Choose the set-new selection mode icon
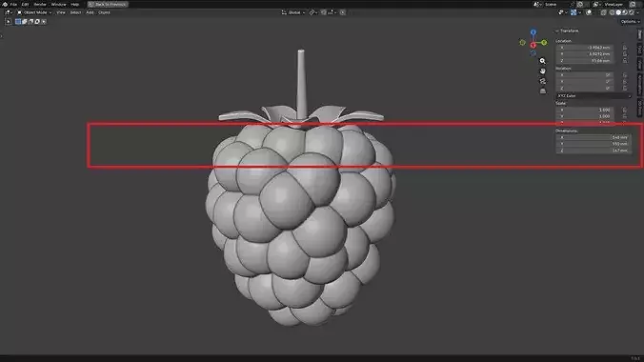The width and height of the screenshot is (644, 362). [x=18, y=21]
